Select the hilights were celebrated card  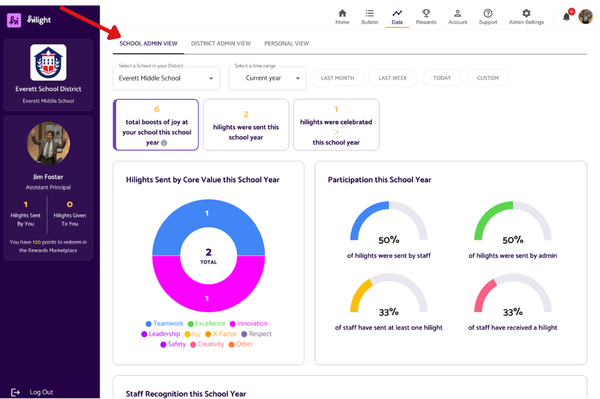tap(336, 125)
